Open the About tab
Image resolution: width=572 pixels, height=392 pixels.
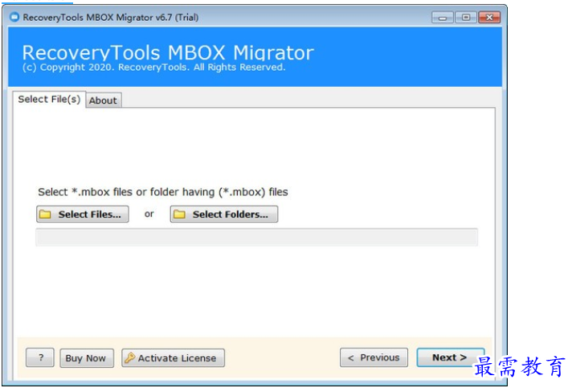[104, 100]
